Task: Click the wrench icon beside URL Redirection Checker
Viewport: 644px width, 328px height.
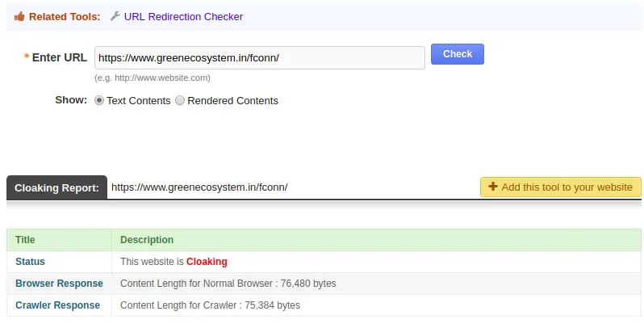Action: pyautogui.click(x=115, y=16)
